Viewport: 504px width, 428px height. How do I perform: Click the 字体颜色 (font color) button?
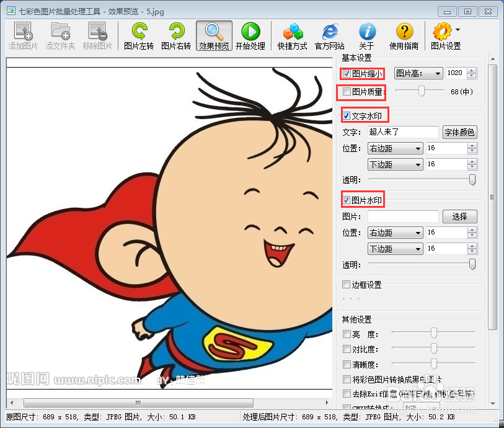click(459, 132)
